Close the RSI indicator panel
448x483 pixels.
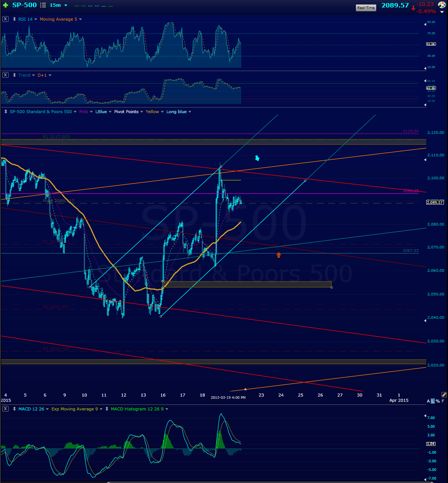pyautogui.click(x=5, y=19)
